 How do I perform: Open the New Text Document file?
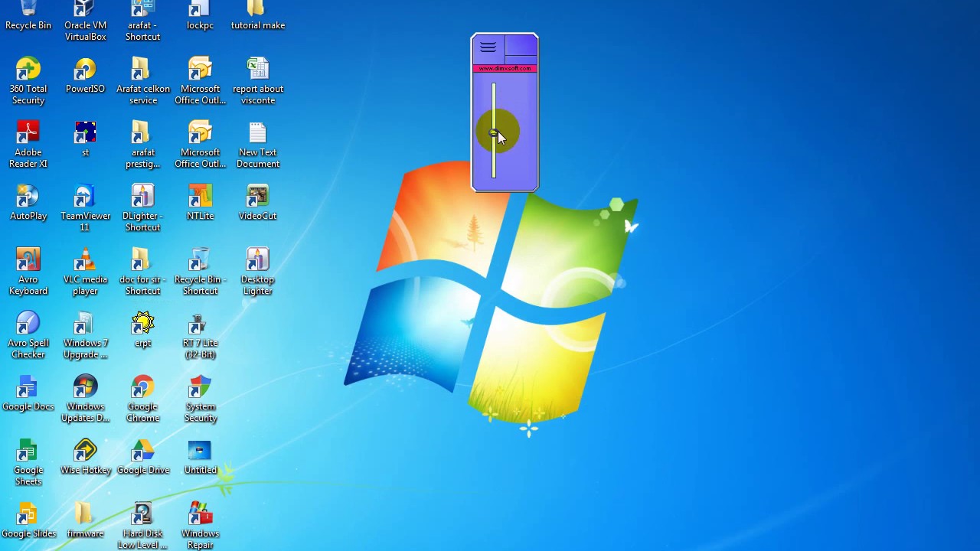[x=258, y=144]
